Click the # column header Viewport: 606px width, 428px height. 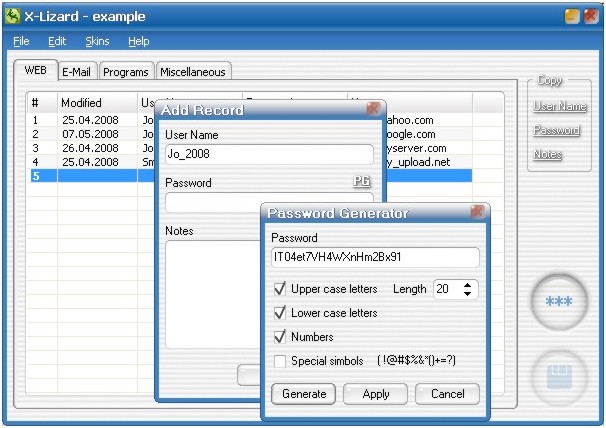click(x=43, y=103)
